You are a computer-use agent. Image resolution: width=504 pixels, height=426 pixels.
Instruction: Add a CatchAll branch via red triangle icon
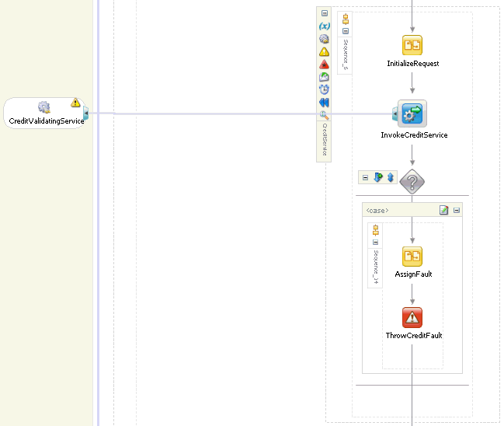click(324, 65)
